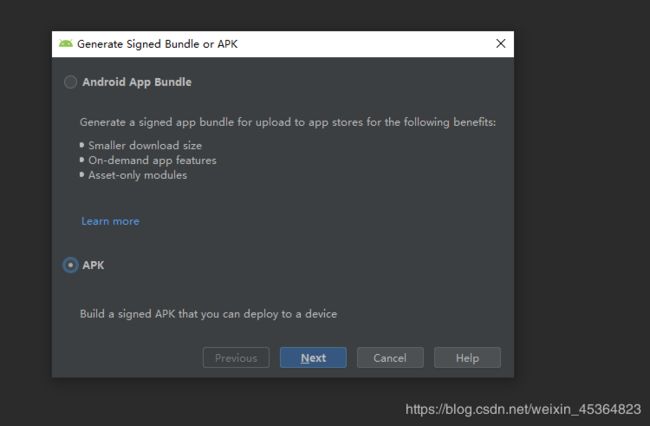Click bullet dot before Smaller download size
Viewport: 650px width, 426px height.
(82, 145)
